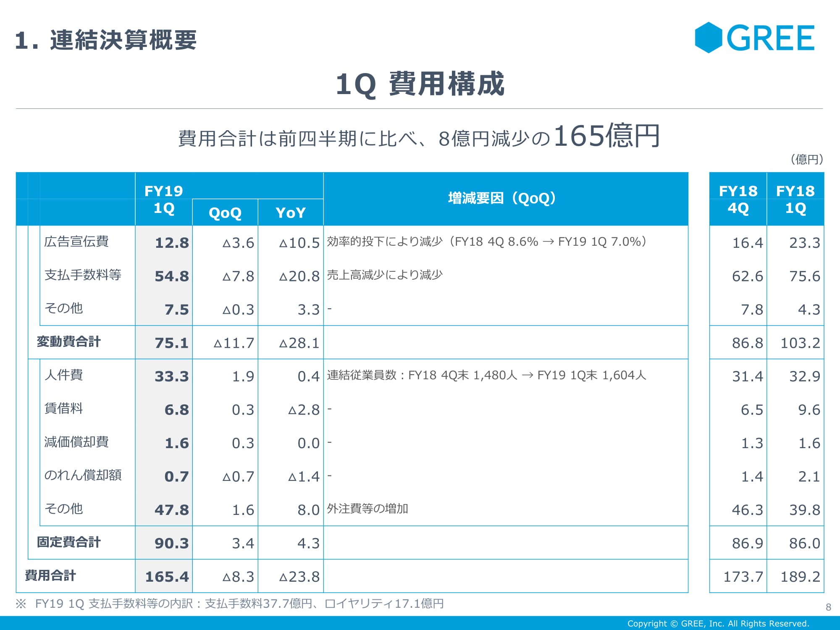Select the 固定費合計 subtotal row label
840x630 pixels.
68,542
